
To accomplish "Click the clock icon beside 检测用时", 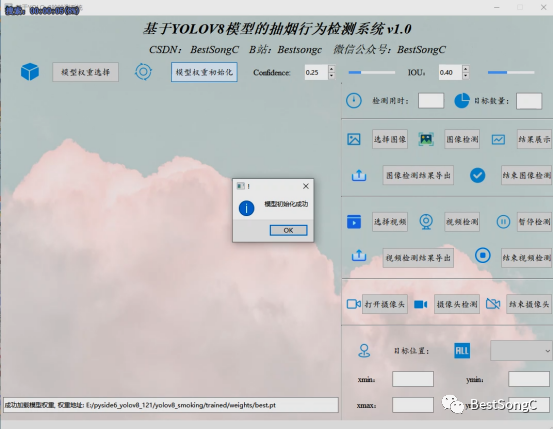I will tap(354, 101).
